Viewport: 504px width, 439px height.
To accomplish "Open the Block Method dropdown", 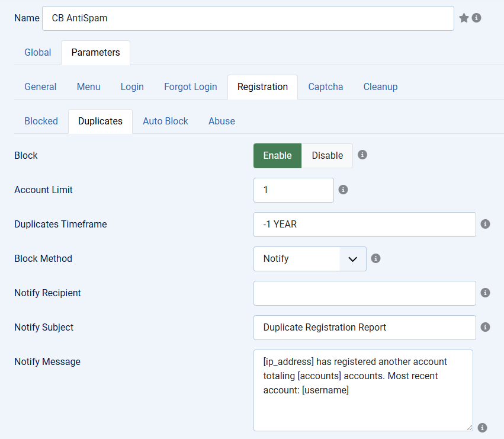I will pyautogui.click(x=310, y=259).
